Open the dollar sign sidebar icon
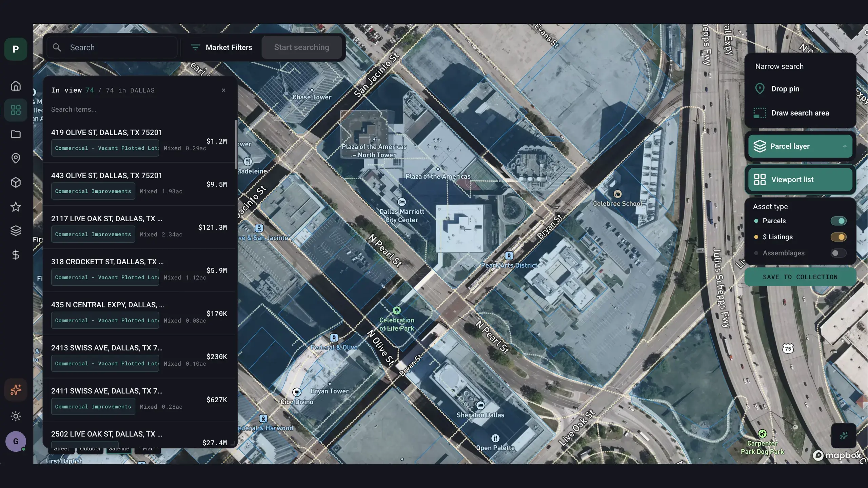This screenshot has height=488, width=868. click(x=16, y=255)
